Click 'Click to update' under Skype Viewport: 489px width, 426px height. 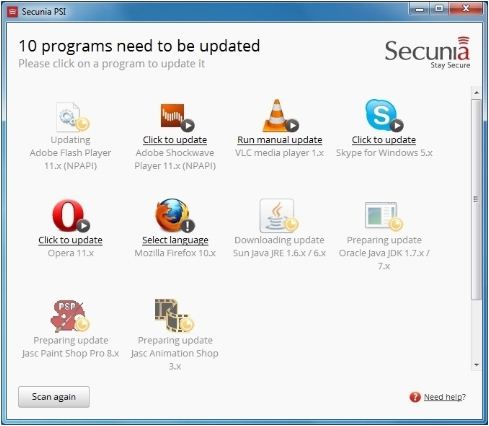384,140
